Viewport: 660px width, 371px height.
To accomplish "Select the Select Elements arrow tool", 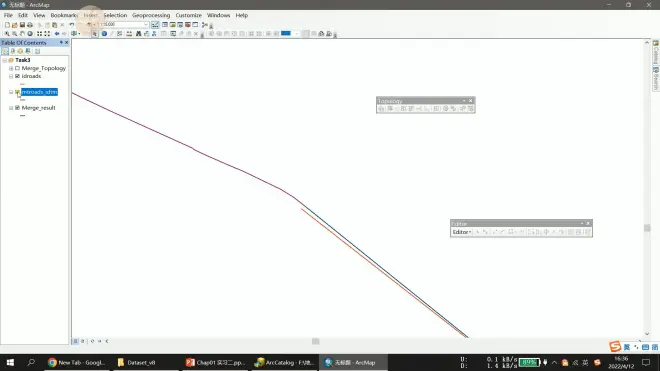I will [x=95, y=34].
